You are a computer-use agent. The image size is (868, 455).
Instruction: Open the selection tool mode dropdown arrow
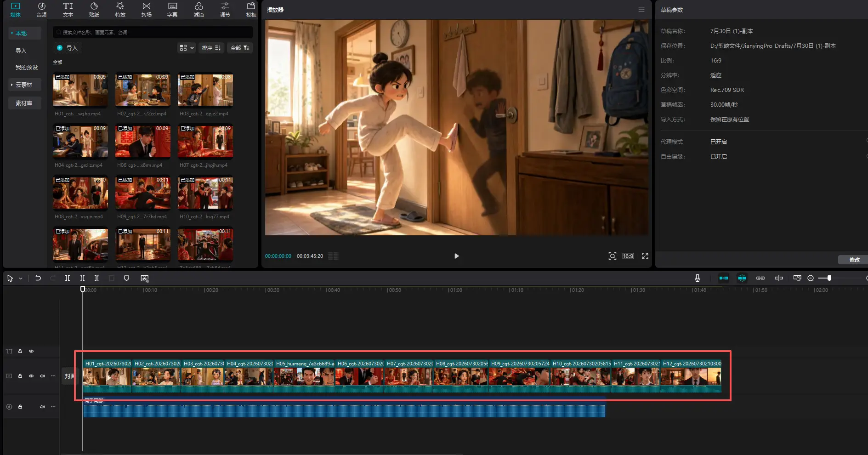click(21, 279)
